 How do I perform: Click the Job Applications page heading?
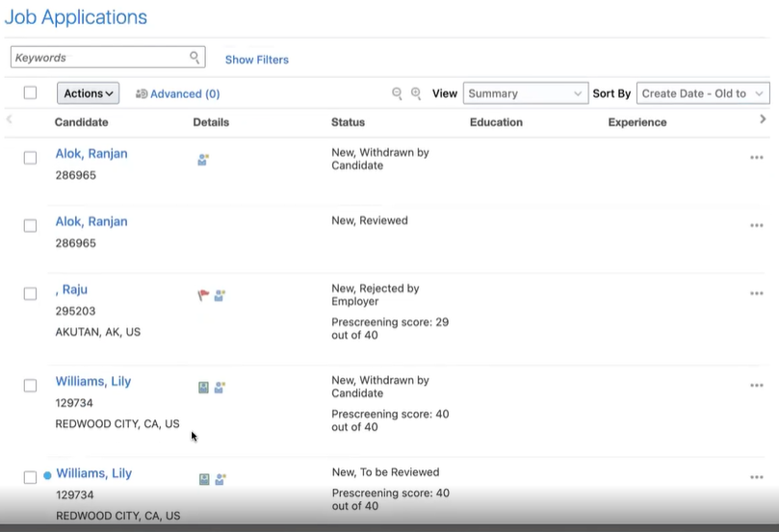click(x=76, y=17)
